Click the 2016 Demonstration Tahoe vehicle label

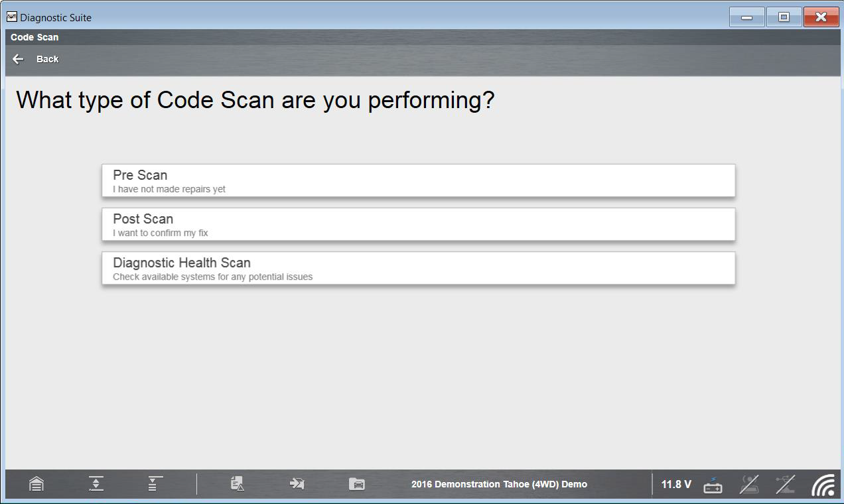point(499,485)
